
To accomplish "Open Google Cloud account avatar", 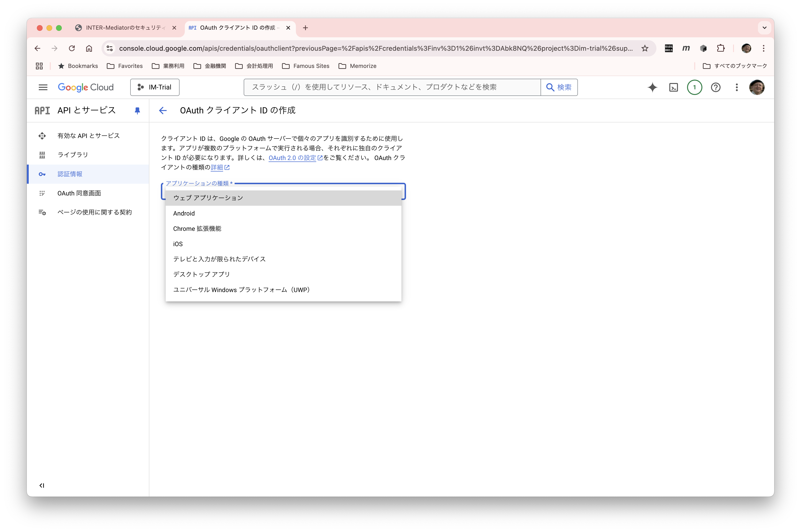I will pos(756,87).
